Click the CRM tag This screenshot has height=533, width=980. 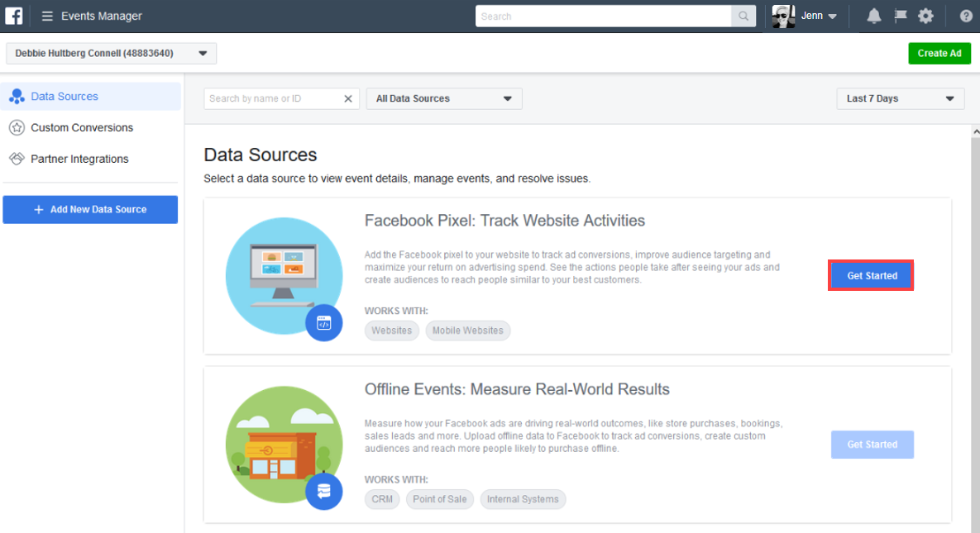click(382, 499)
